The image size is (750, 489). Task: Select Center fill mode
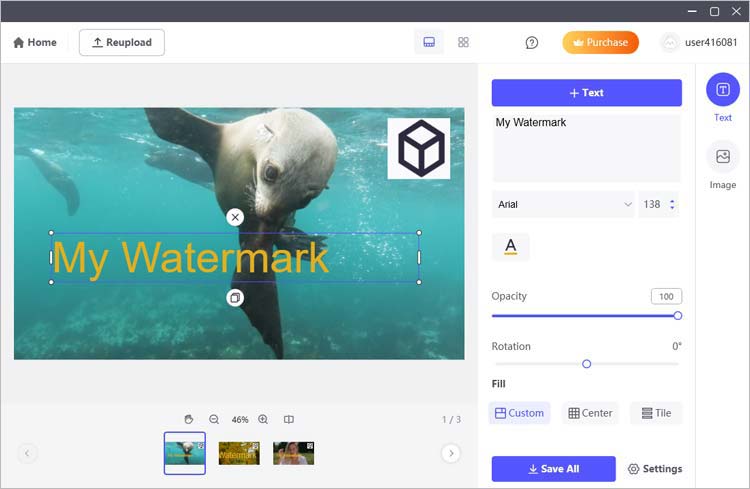pyautogui.click(x=590, y=413)
